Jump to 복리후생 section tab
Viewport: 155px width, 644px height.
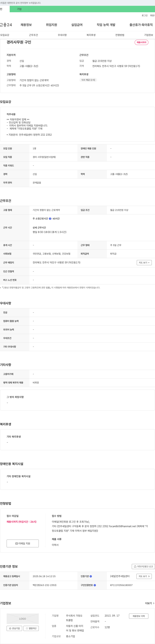(x=91, y=35)
